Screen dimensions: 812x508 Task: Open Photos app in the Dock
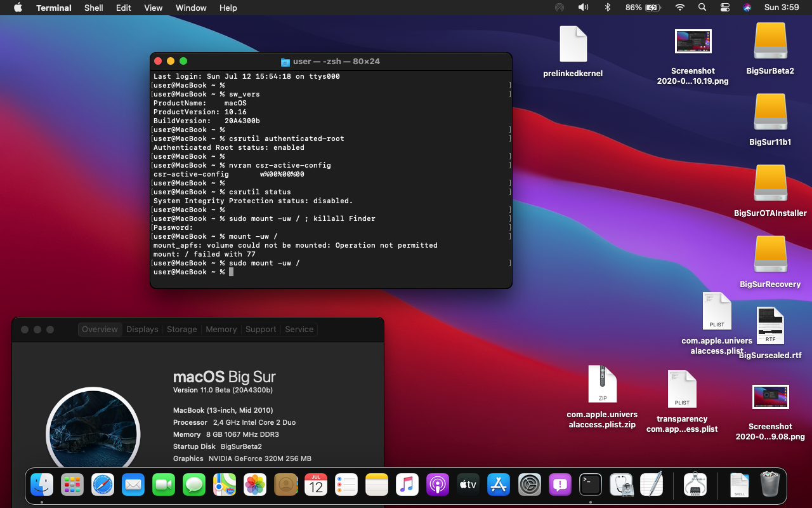[x=255, y=485]
